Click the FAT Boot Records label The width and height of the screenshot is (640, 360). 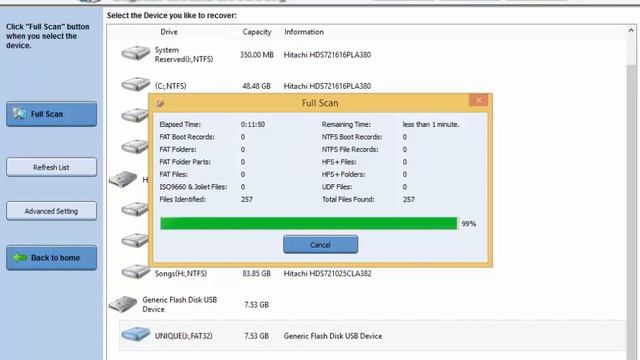tap(187, 137)
